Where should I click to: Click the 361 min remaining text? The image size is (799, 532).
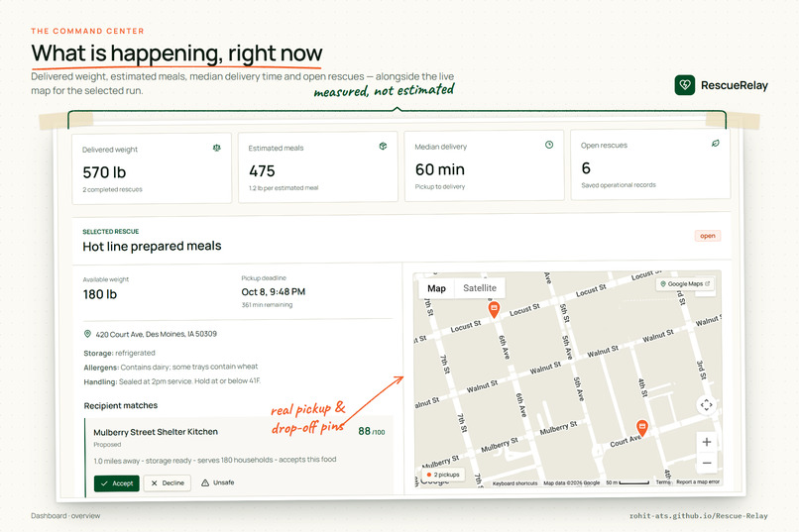click(267, 305)
